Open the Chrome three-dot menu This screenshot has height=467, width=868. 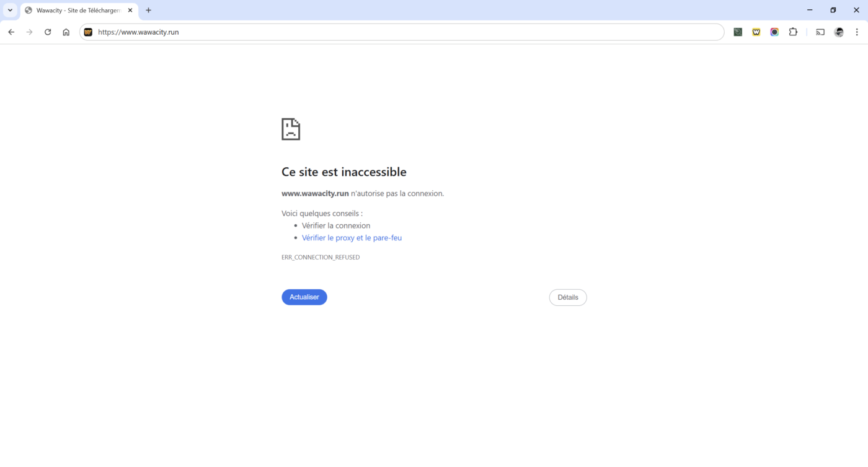pyautogui.click(x=857, y=32)
